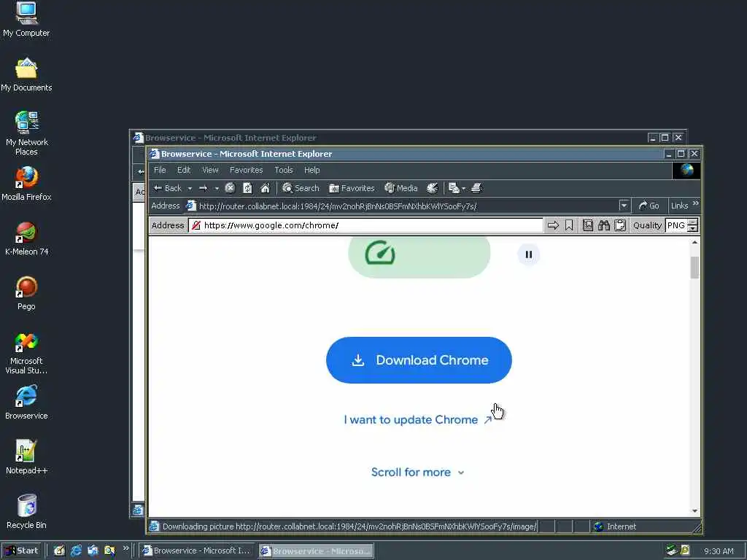
Task: Click the 9:30 AM taskbar clock
Action: click(719, 551)
